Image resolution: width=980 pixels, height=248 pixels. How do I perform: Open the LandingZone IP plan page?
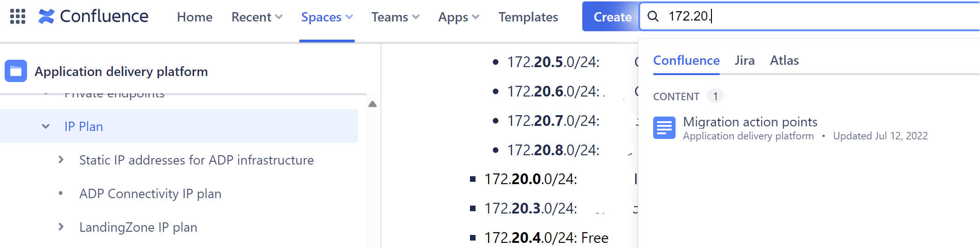click(x=138, y=227)
